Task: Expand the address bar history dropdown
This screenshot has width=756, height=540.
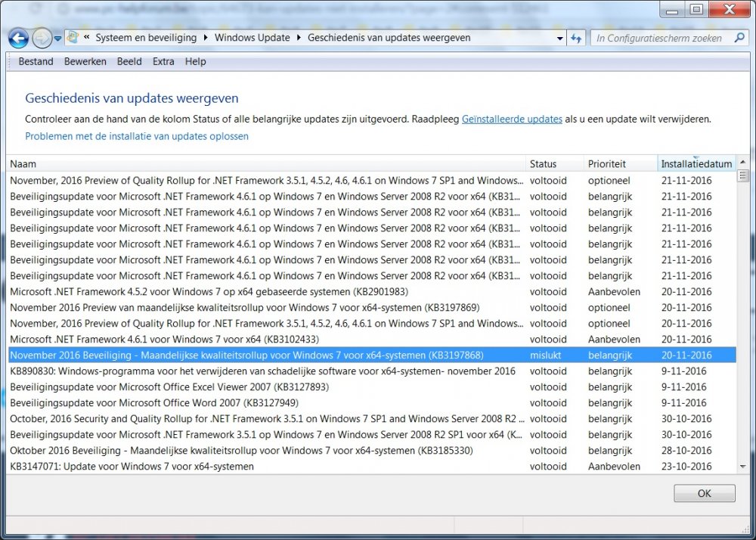Action: click(559, 38)
